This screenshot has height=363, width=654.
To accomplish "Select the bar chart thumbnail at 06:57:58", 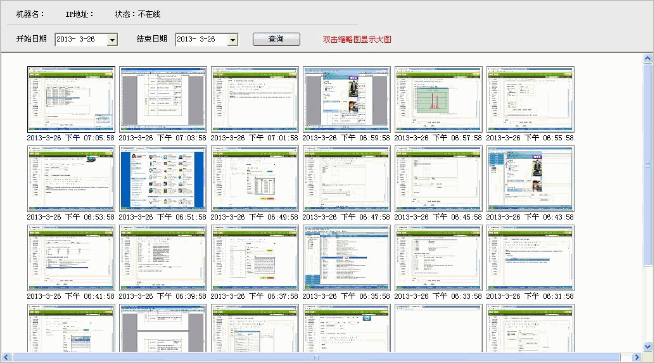I will click(438, 99).
